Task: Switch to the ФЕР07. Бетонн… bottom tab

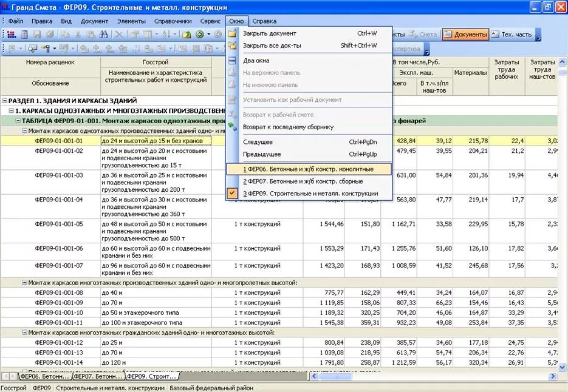Action: click(98, 376)
